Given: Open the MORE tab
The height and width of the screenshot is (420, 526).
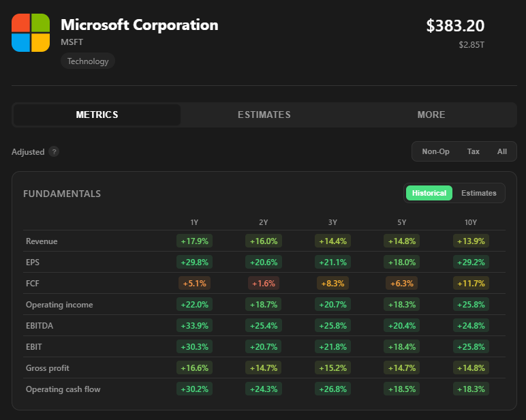Looking at the screenshot, I should pos(431,115).
